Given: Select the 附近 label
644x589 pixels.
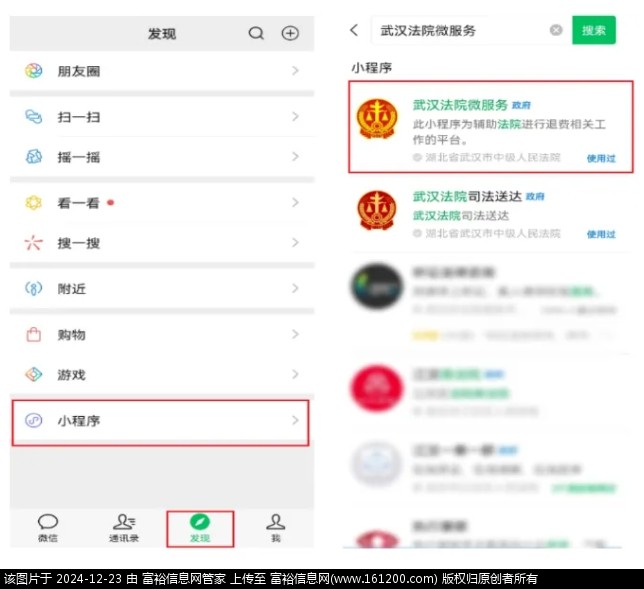Looking at the screenshot, I should coord(71,289).
